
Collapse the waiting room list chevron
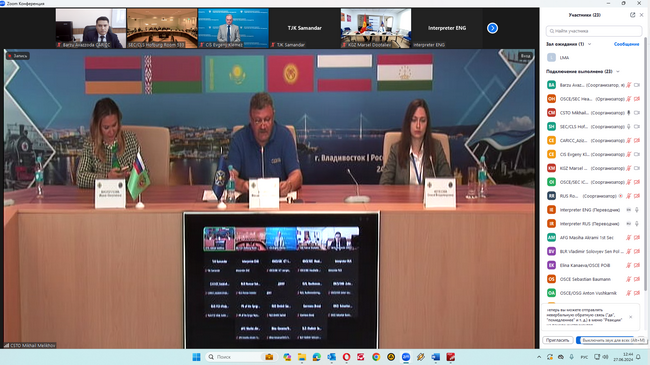tap(589, 44)
